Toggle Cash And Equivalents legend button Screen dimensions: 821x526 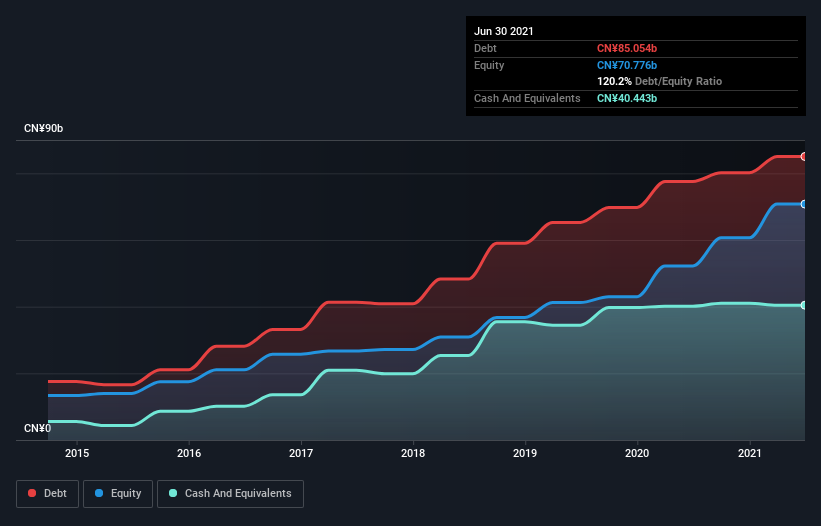click(x=230, y=494)
